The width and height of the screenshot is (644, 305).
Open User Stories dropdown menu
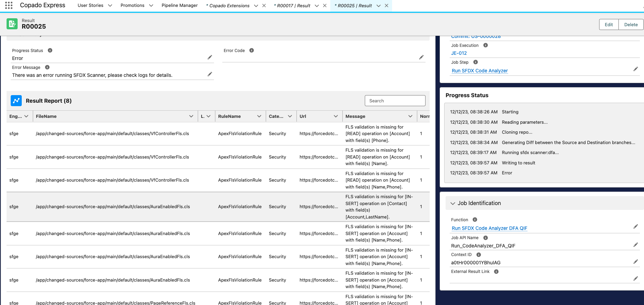coord(110,6)
